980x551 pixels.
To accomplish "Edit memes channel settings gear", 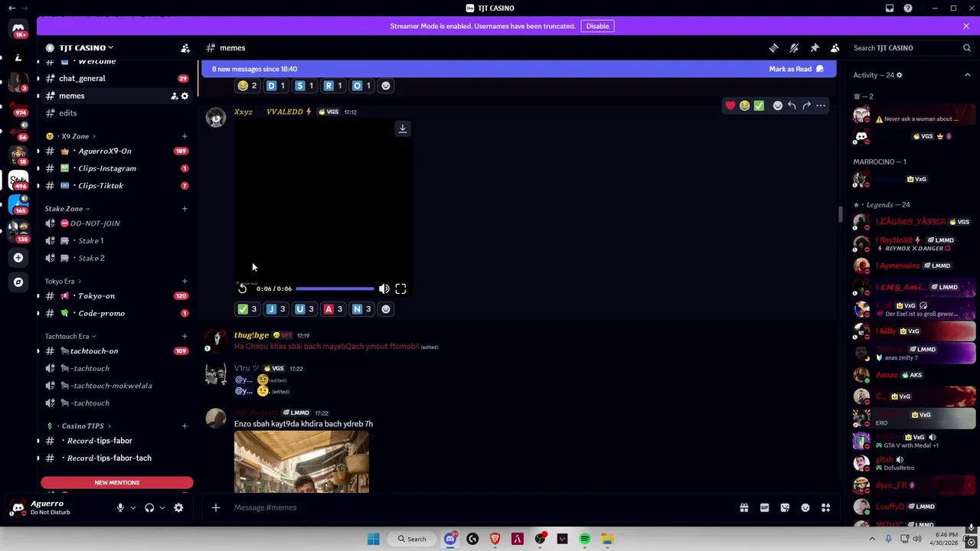I will 185,96.
